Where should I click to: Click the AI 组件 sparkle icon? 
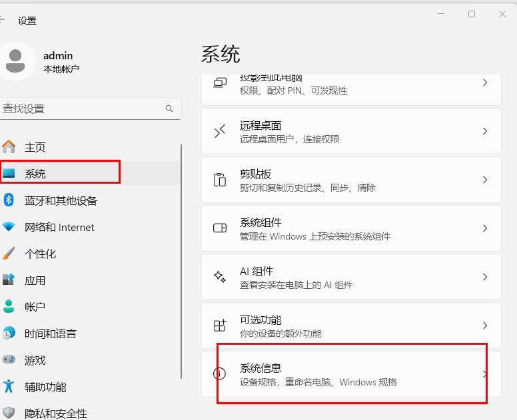click(x=220, y=277)
